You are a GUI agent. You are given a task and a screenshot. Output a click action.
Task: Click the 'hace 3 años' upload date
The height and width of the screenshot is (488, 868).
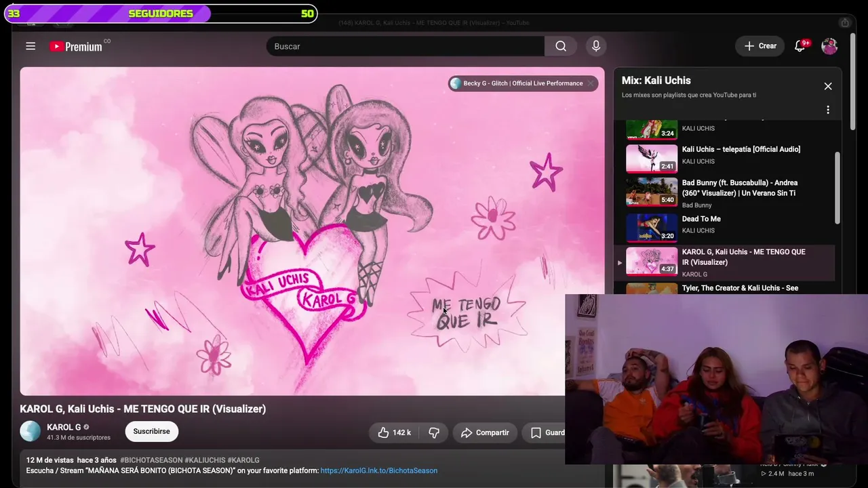(x=97, y=460)
